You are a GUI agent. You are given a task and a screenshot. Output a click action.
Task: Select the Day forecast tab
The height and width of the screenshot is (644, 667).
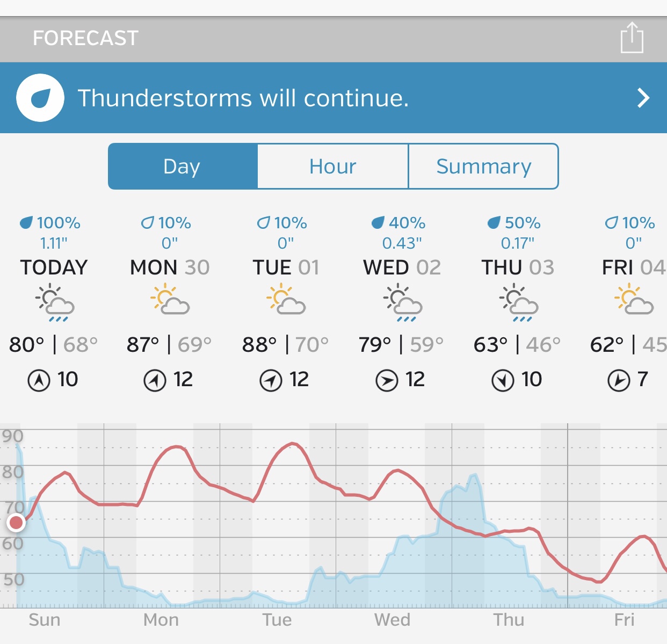tap(183, 167)
